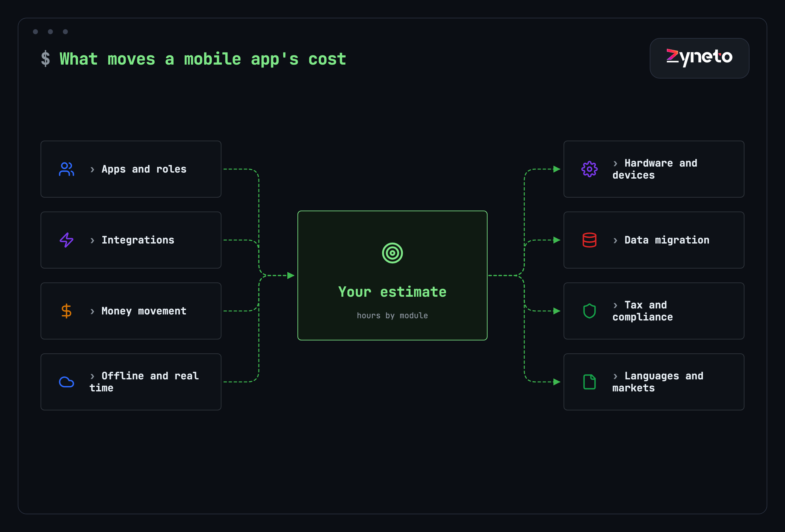The height and width of the screenshot is (532, 785).
Task: Click the 'Money movement' label
Action: coord(144,311)
